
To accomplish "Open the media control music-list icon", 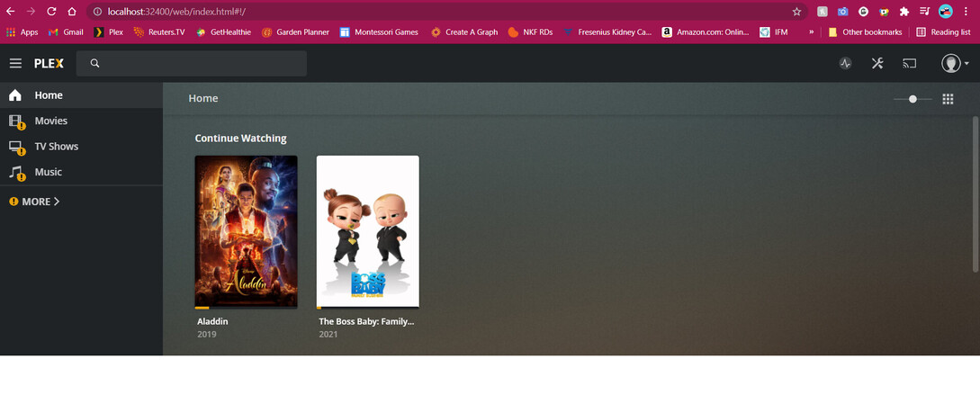I will [924, 11].
